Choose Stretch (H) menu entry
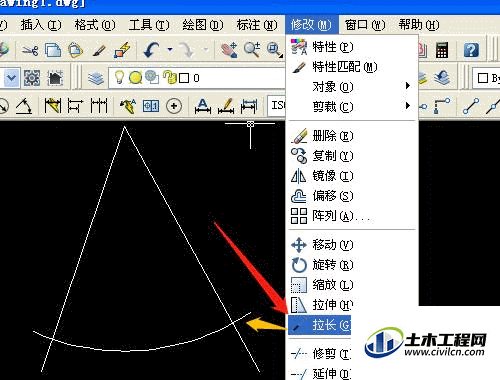Screen dimensions: 500x380 click(x=320, y=305)
